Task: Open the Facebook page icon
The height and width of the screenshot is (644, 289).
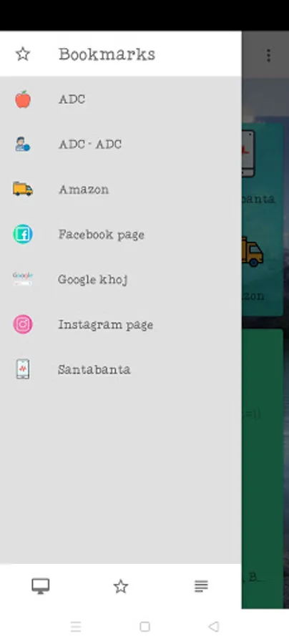Action: (x=23, y=234)
